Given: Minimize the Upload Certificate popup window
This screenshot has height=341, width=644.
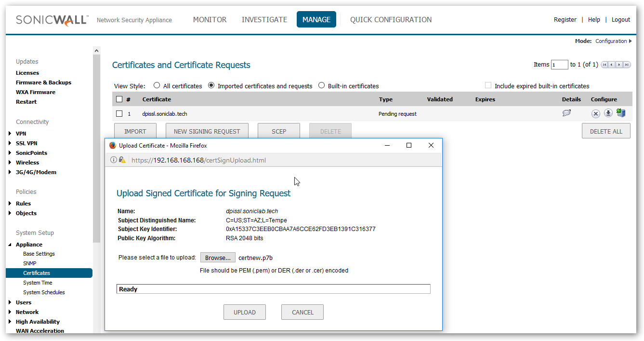Looking at the screenshot, I should pos(387,145).
